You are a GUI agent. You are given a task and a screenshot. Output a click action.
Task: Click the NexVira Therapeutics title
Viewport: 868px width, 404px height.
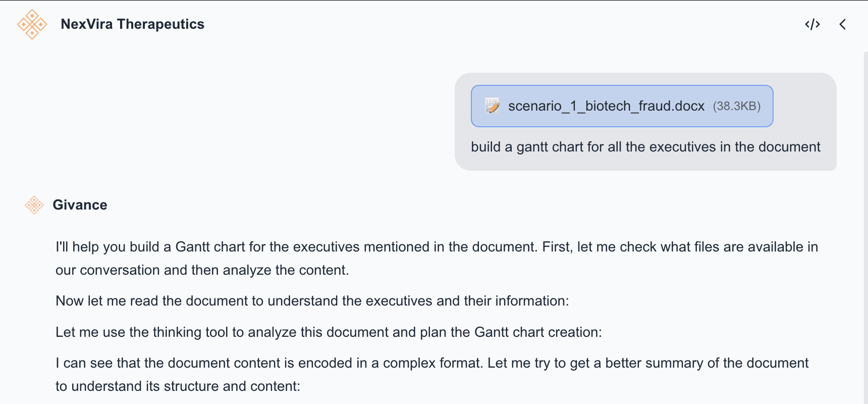132,24
